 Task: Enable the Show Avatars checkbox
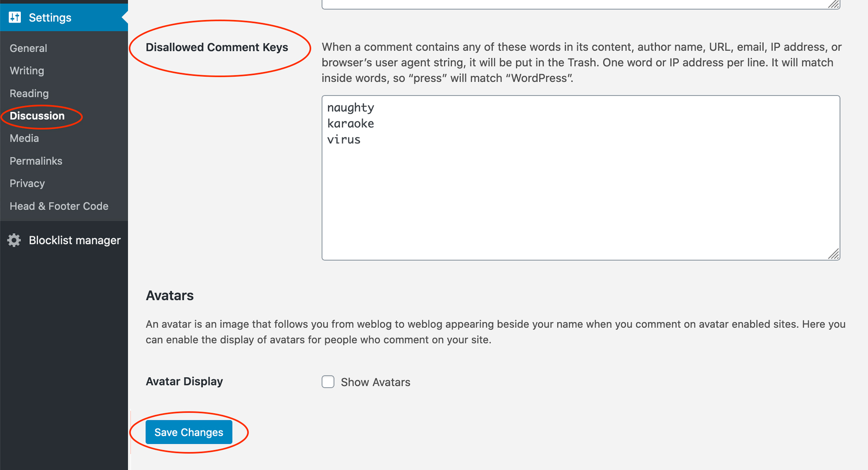[x=328, y=382]
